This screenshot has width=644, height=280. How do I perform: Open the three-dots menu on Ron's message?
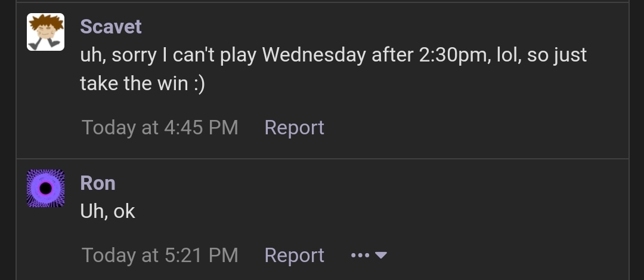coord(360,256)
